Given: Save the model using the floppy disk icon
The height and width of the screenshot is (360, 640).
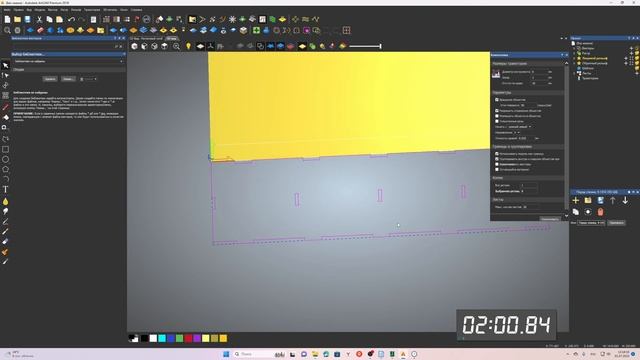Looking at the screenshot, I should (x=27, y=19).
